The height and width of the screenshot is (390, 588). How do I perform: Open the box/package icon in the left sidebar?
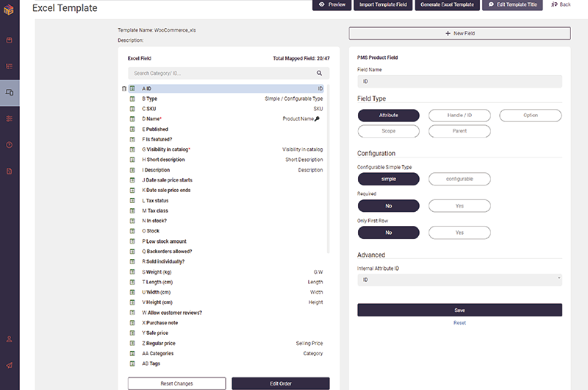(9, 40)
